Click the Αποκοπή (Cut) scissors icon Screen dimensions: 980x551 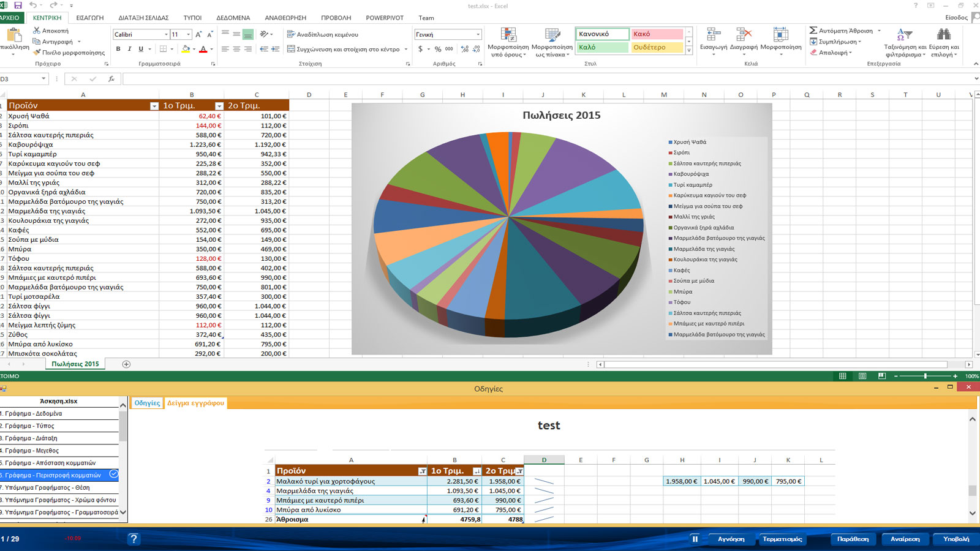[37, 30]
